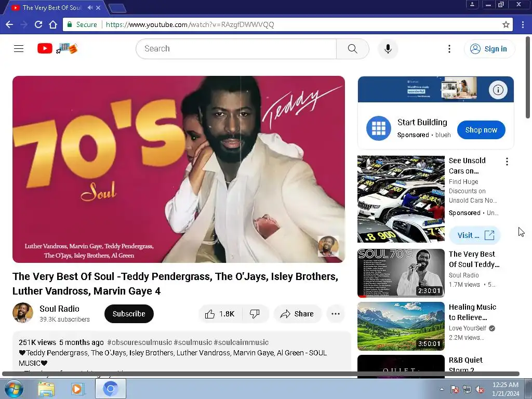Mute tab via speaker icon on tab

(x=90, y=7)
